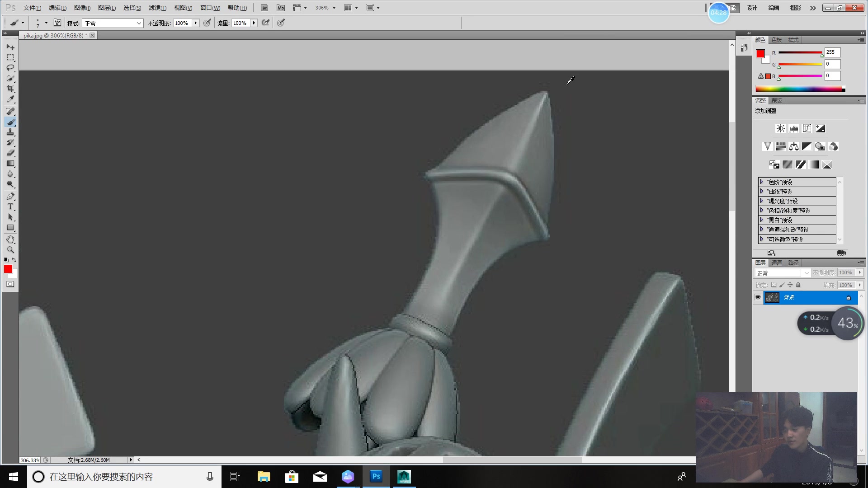This screenshot has width=868, height=488.
Task: Switch to the Channels tab
Action: (777, 263)
